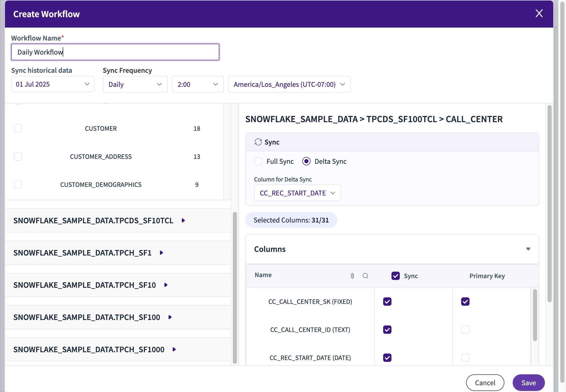This screenshot has width=566, height=392.
Task: Click the Save button
Action: click(528, 383)
